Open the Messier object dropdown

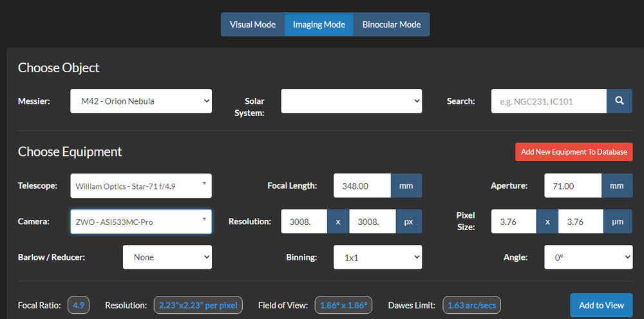click(x=141, y=101)
